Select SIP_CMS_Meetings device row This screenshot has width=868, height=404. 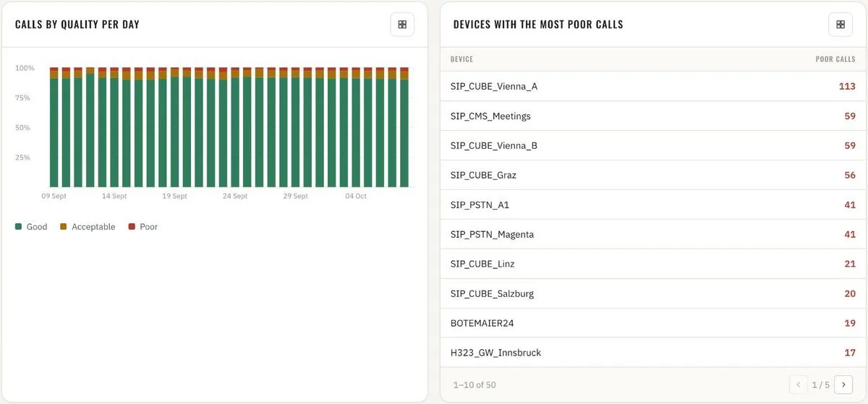pos(653,116)
